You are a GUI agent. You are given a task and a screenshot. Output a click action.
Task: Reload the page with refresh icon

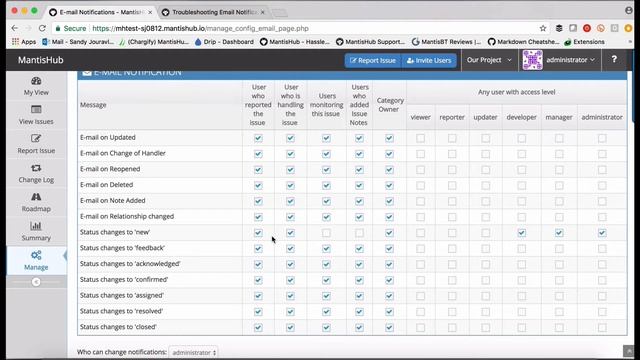click(42, 28)
